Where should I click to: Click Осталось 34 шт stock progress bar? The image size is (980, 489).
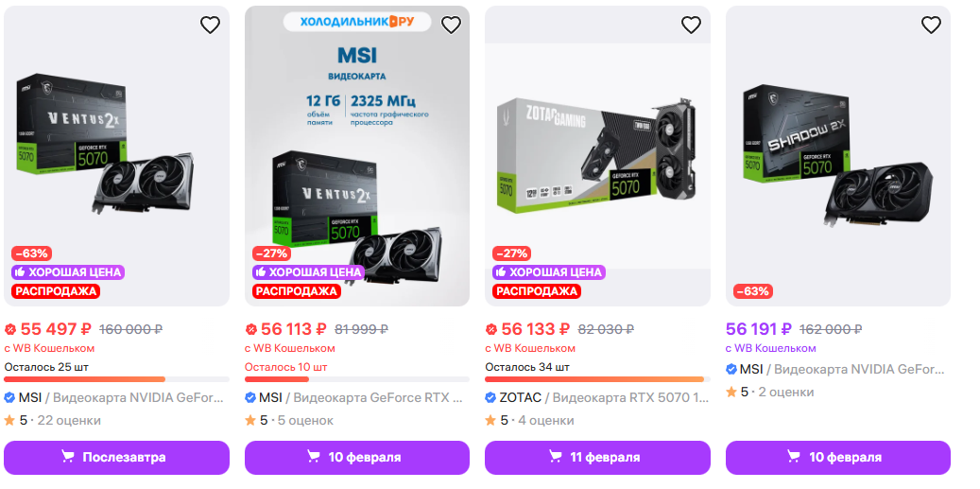pos(596,379)
